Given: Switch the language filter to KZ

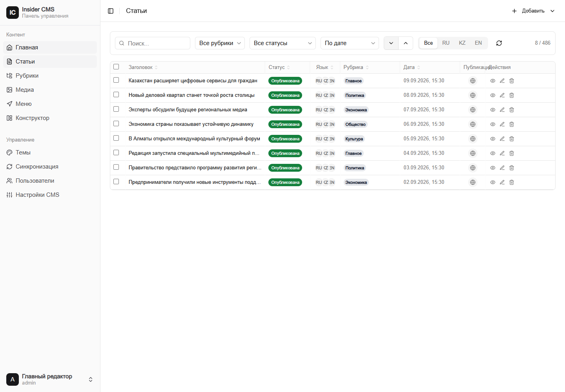Looking at the screenshot, I should click(x=462, y=43).
